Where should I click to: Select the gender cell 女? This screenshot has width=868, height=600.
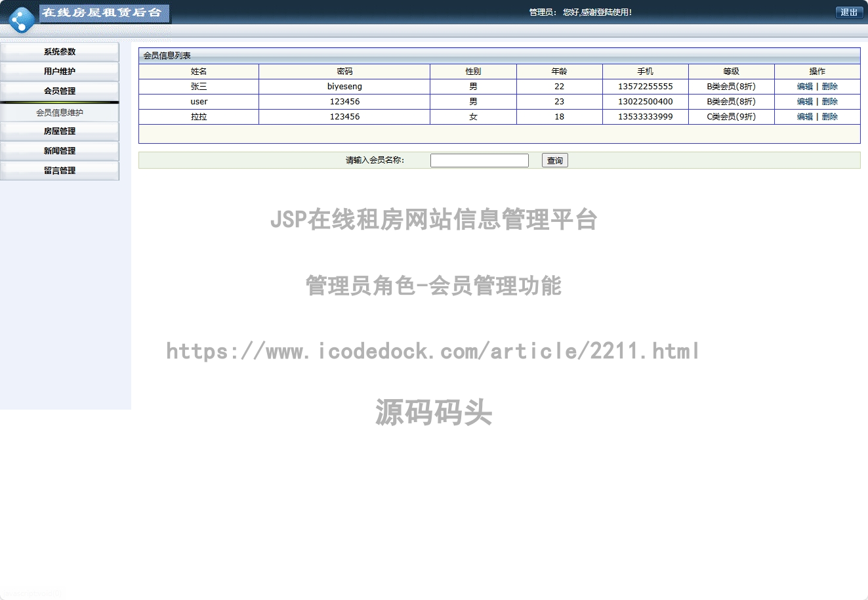(x=473, y=117)
